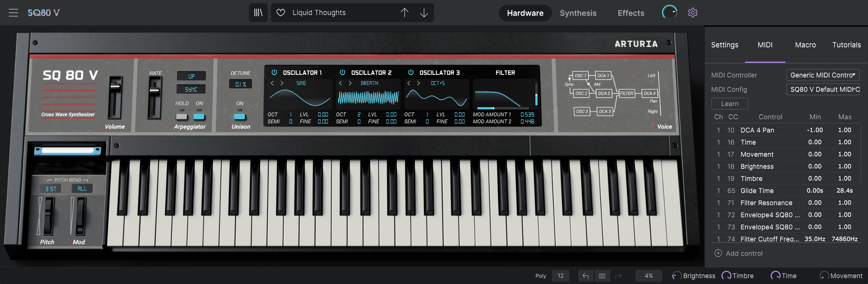Viewport: 868px width, 284px height.
Task: Open the Tutorials side tab
Action: 846,45
